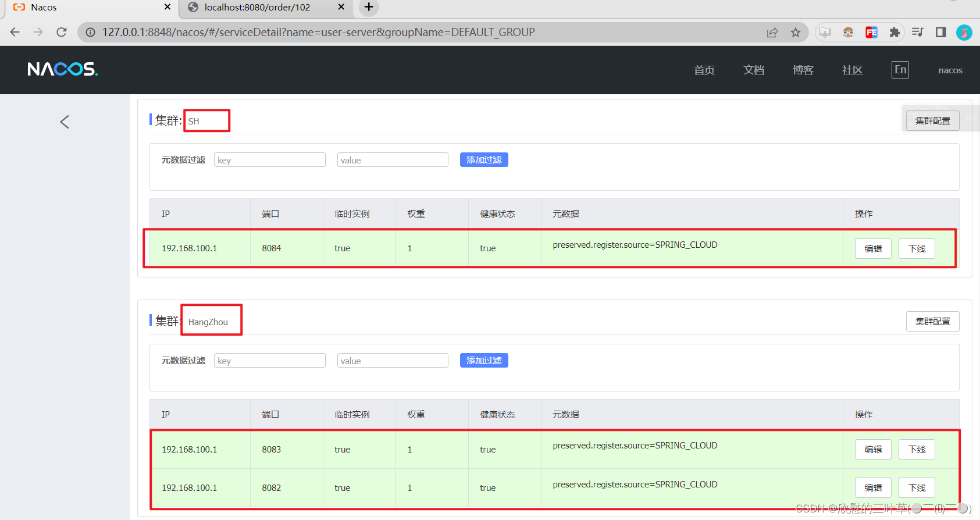The width and height of the screenshot is (980, 520).
Task: Click IP 192.168.100.1 in the 8084 row
Action: tap(190, 248)
